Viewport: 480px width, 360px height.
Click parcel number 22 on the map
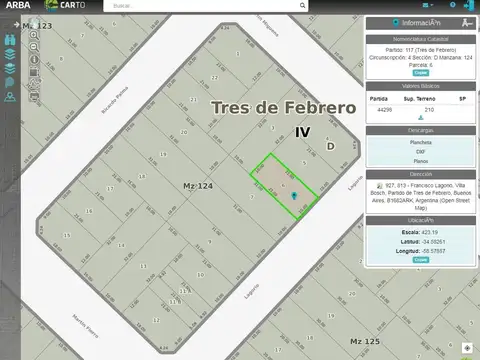215,78
